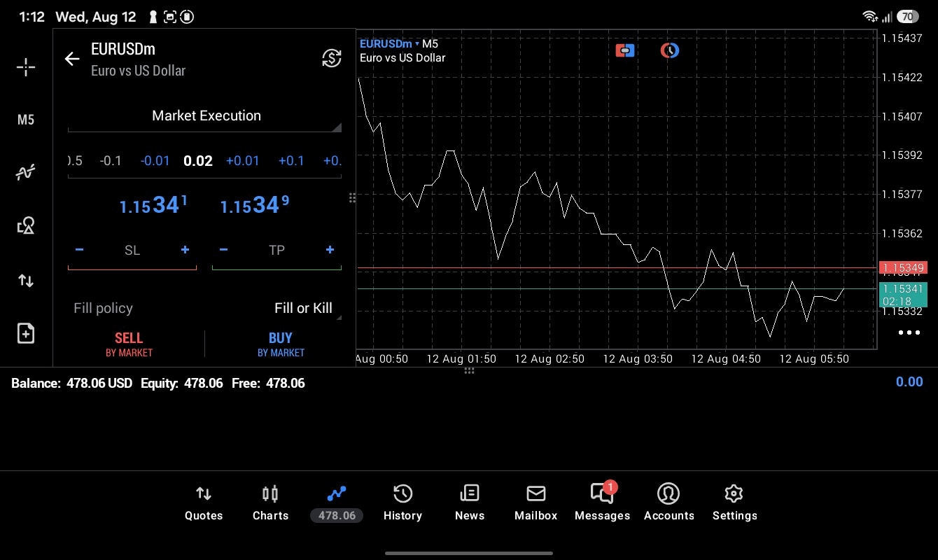Screen dimensions: 938x560
Task: Open the M5 timeframe selector
Action: (26, 120)
